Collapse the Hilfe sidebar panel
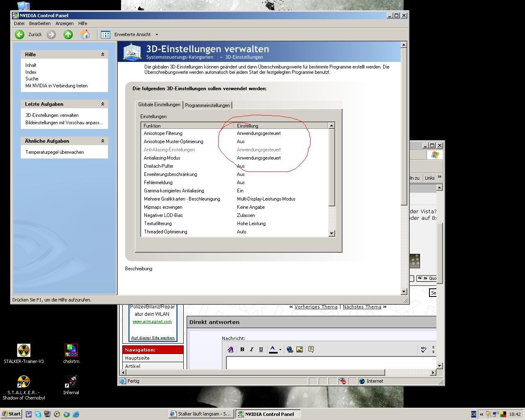This screenshot has height=420, width=525. pyautogui.click(x=103, y=54)
